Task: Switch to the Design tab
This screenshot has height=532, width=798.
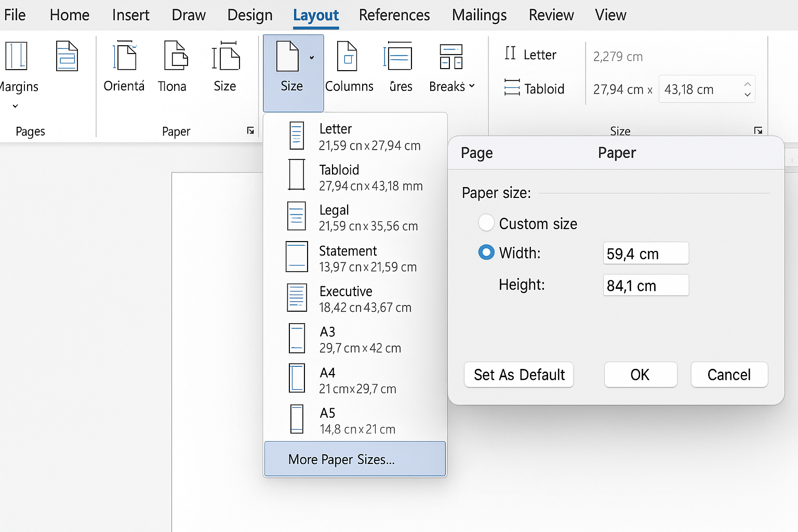Action: [x=250, y=15]
